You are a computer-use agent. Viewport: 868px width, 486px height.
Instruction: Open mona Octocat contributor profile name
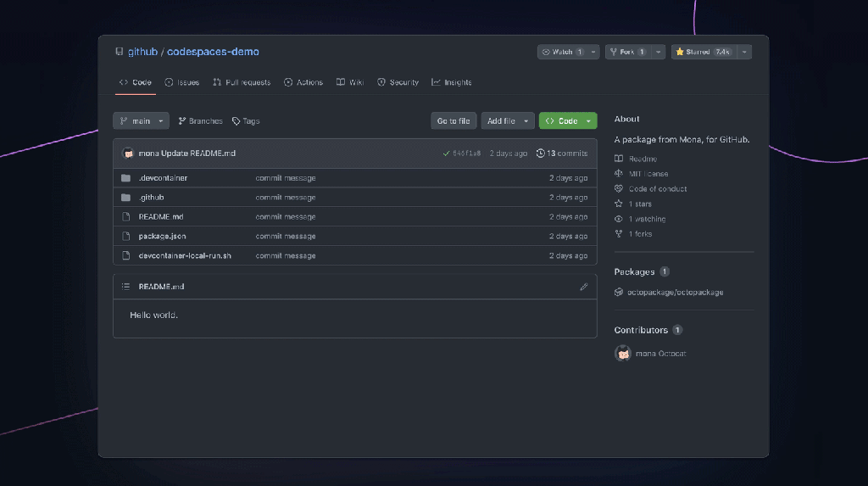tap(660, 354)
